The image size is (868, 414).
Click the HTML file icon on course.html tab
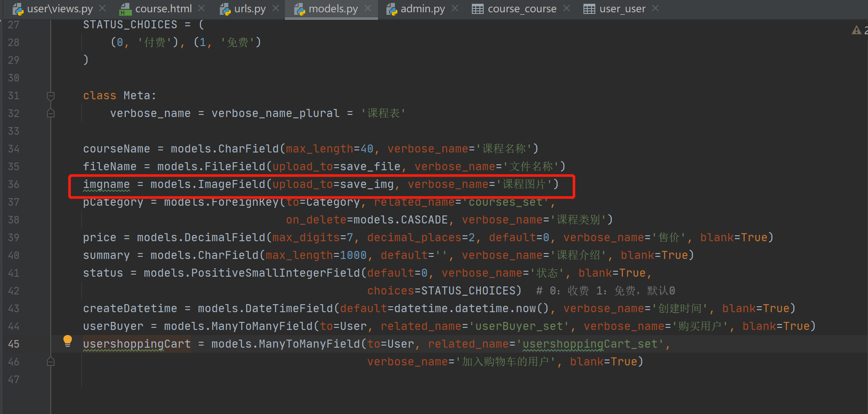pyautogui.click(x=125, y=9)
